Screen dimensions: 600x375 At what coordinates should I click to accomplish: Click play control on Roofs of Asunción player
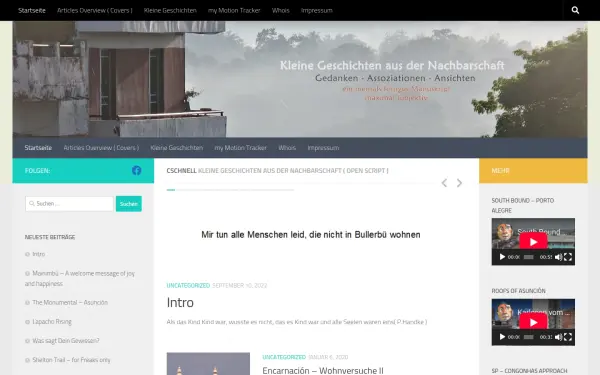(502, 337)
